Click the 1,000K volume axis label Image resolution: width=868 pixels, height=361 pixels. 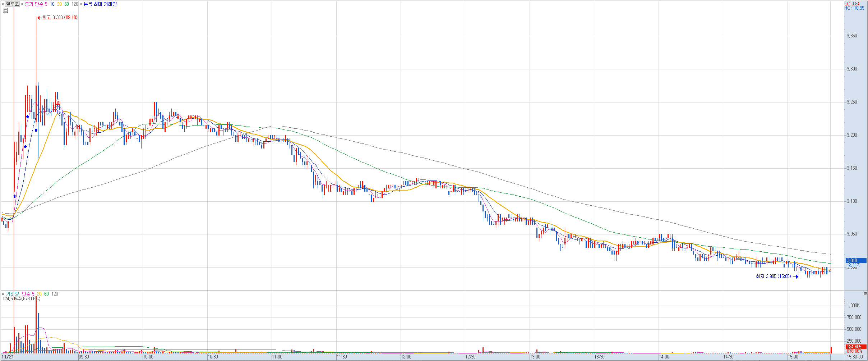point(853,306)
